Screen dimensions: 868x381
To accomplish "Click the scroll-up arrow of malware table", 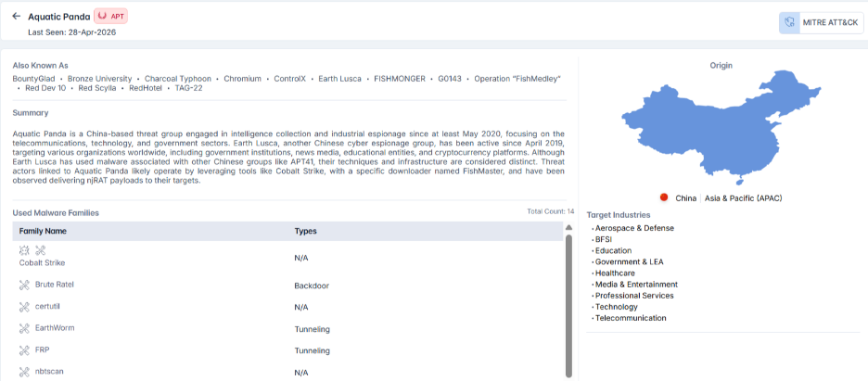I will point(568,227).
